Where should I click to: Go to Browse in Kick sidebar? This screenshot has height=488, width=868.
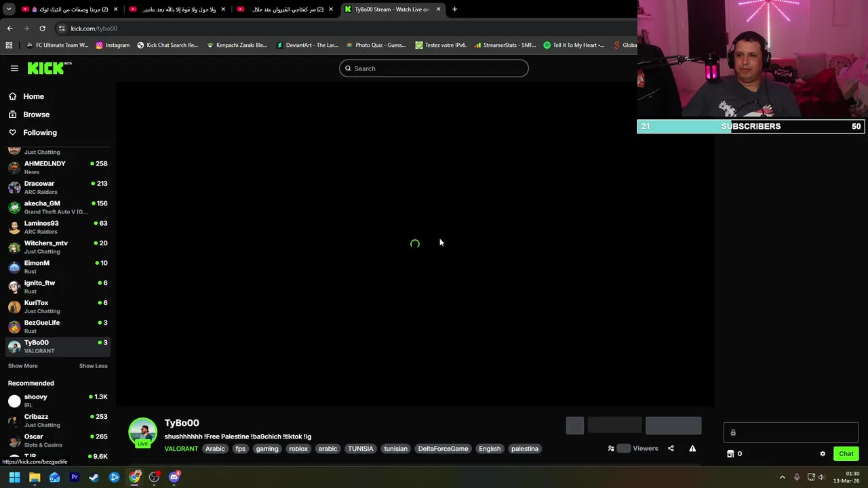36,115
